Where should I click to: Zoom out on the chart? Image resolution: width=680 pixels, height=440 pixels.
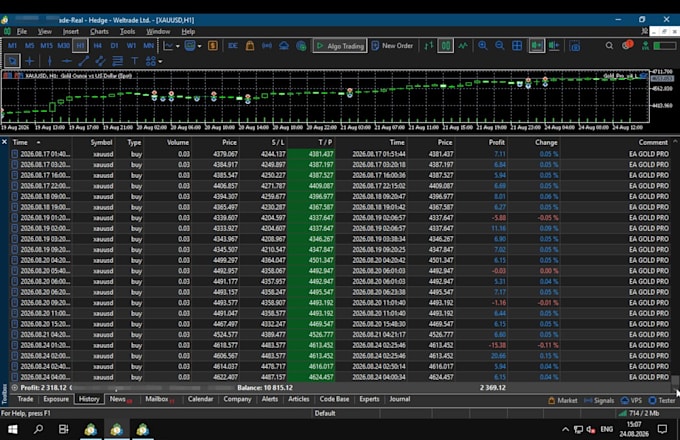(x=500, y=46)
